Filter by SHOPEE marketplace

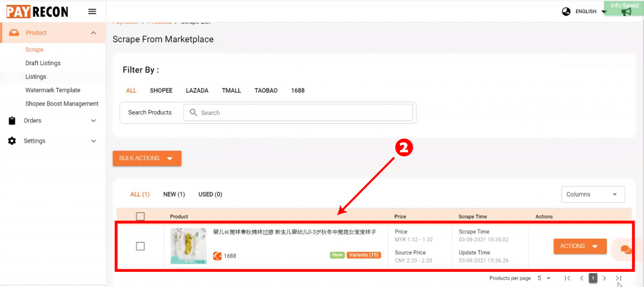tap(161, 90)
